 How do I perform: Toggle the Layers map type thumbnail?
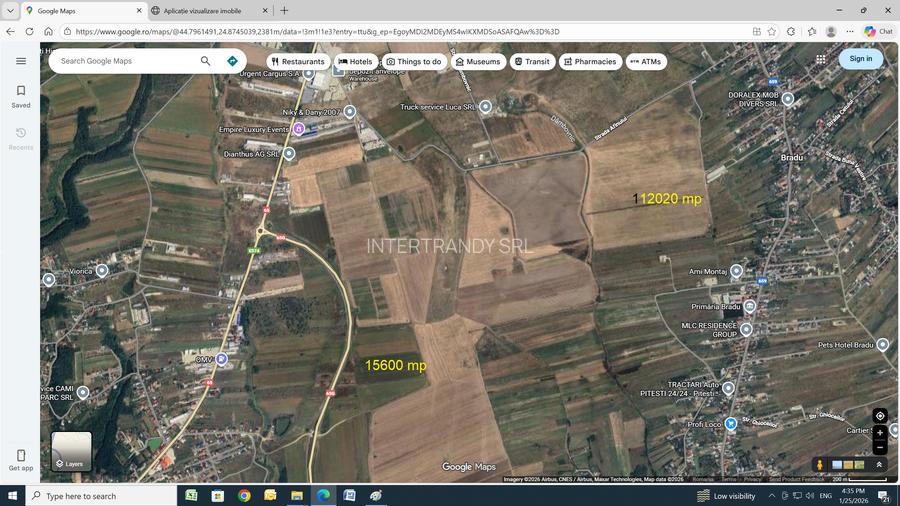pyautogui.click(x=72, y=451)
